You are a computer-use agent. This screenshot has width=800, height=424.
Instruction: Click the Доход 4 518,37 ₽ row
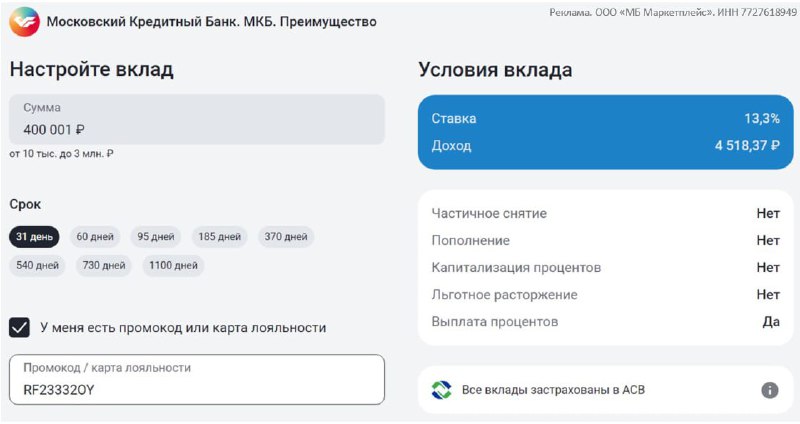coord(606,145)
